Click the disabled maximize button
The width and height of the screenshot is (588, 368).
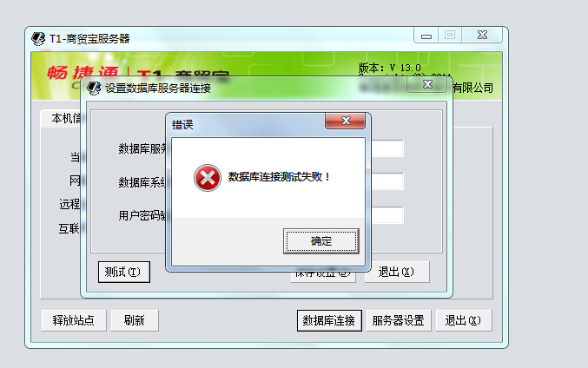coord(450,36)
